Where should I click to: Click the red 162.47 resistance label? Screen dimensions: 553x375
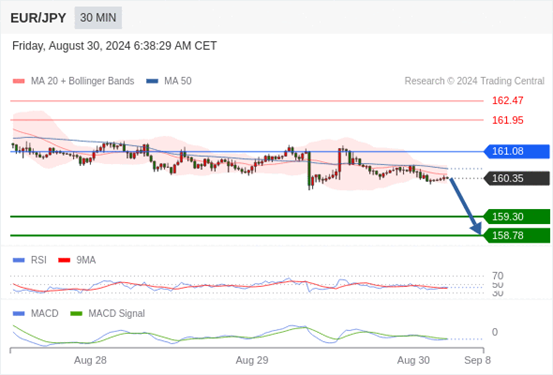(x=508, y=101)
